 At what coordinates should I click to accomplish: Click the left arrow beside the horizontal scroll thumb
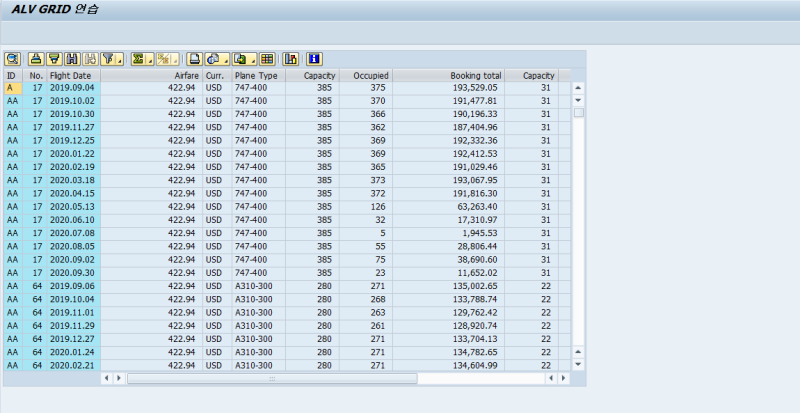[x=107, y=378]
